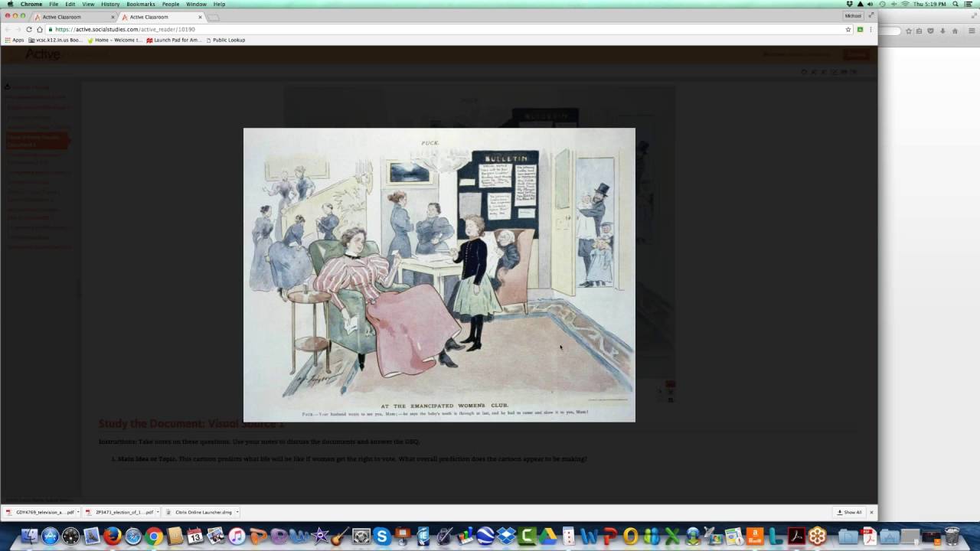Open a new Chrome tab
This screenshot has height=551, width=980.
[x=214, y=17]
